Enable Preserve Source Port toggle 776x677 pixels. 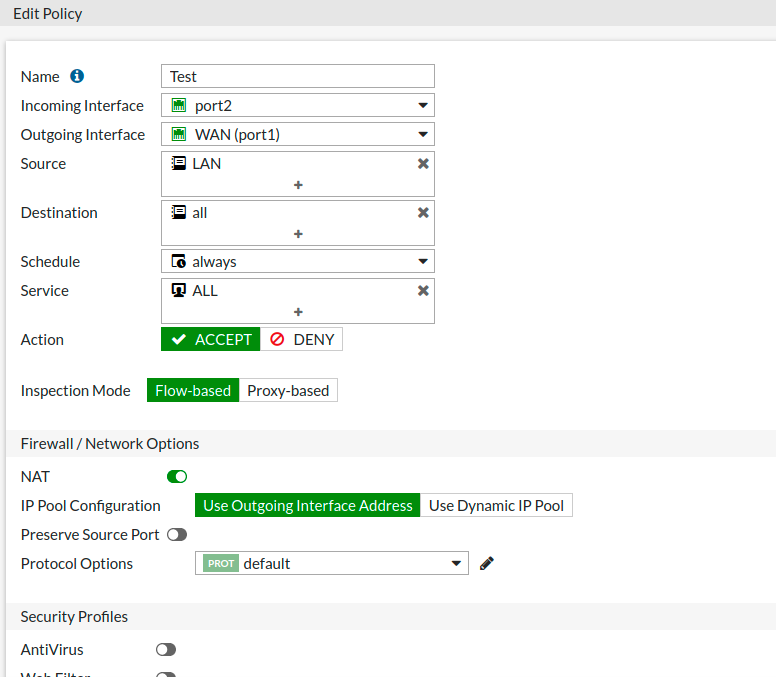tap(177, 535)
